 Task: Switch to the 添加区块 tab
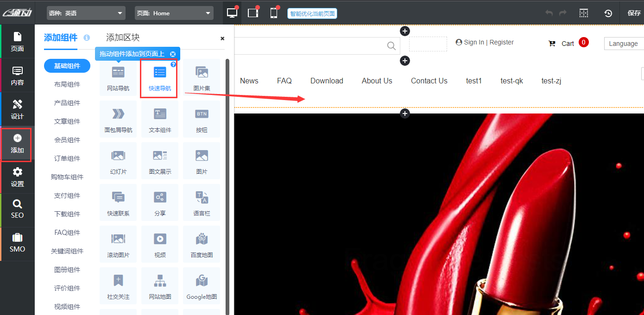(x=123, y=38)
